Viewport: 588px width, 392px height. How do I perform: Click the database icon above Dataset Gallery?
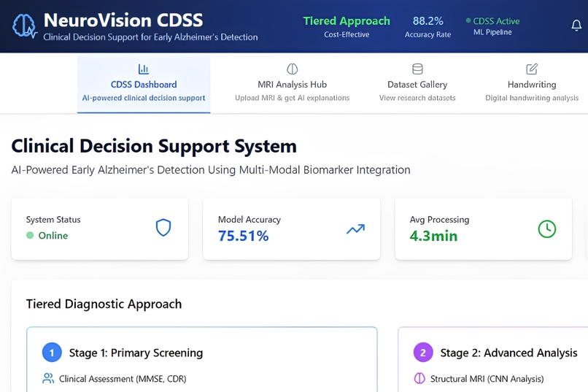point(417,69)
